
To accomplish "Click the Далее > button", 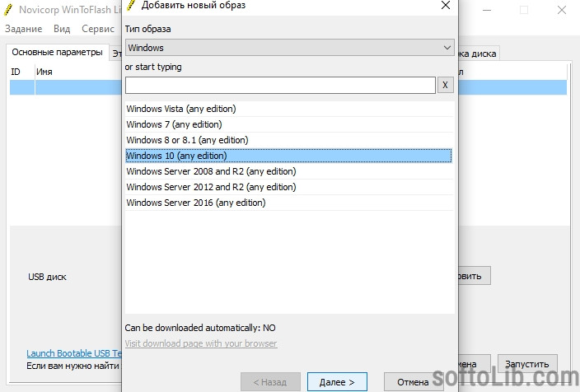I will (x=337, y=381).
